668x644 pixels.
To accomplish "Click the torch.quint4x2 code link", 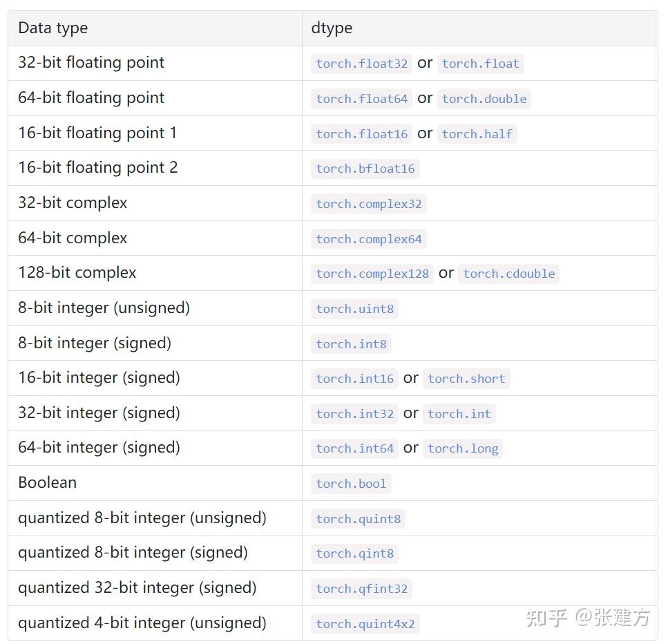I will click(365, 624).
